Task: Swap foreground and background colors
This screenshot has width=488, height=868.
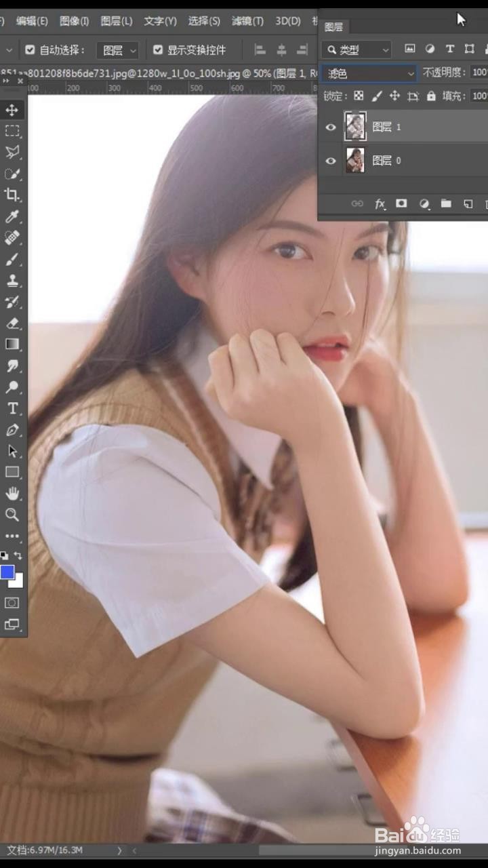Action: coord(18,555)
